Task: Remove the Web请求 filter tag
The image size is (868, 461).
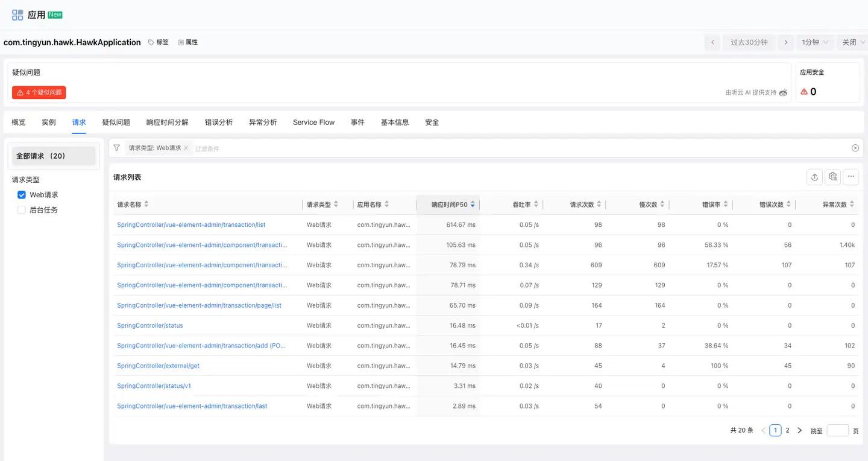Action: [x=186, y=148]
